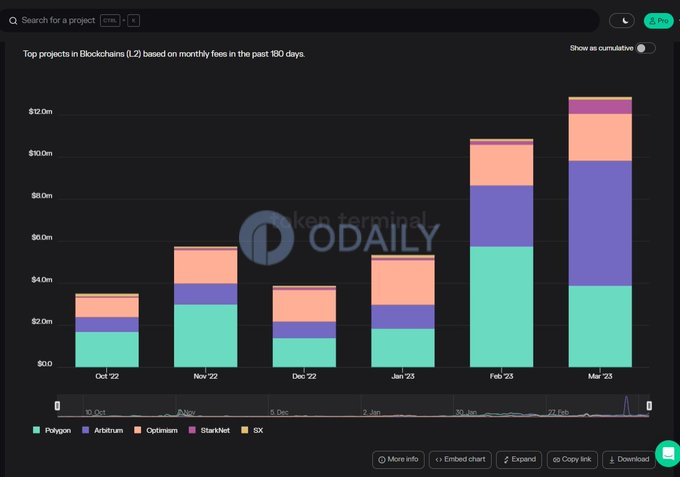Click the Mar '23 Optimism bar segment
The width and height of the screenshot is (680, 477).
tap(600, 137)
